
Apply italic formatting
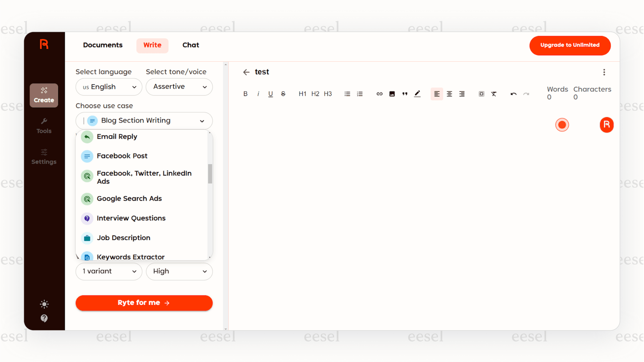pos(258,93)
